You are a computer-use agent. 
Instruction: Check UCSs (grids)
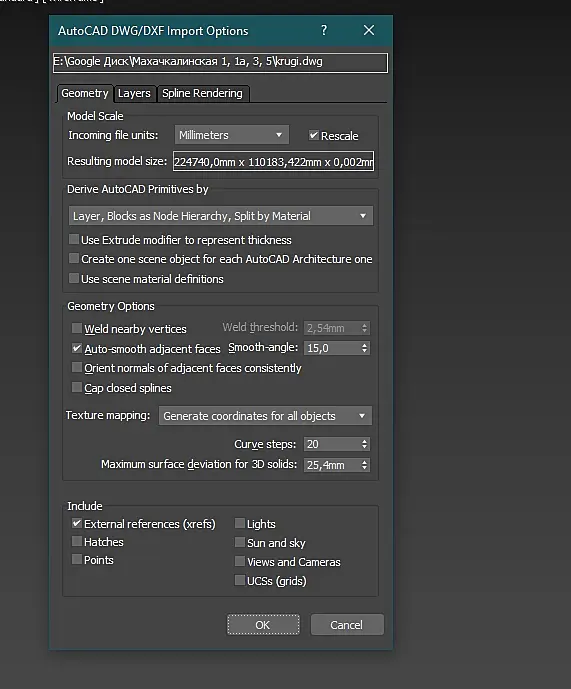pyautogui.click(x=240, y=580)
